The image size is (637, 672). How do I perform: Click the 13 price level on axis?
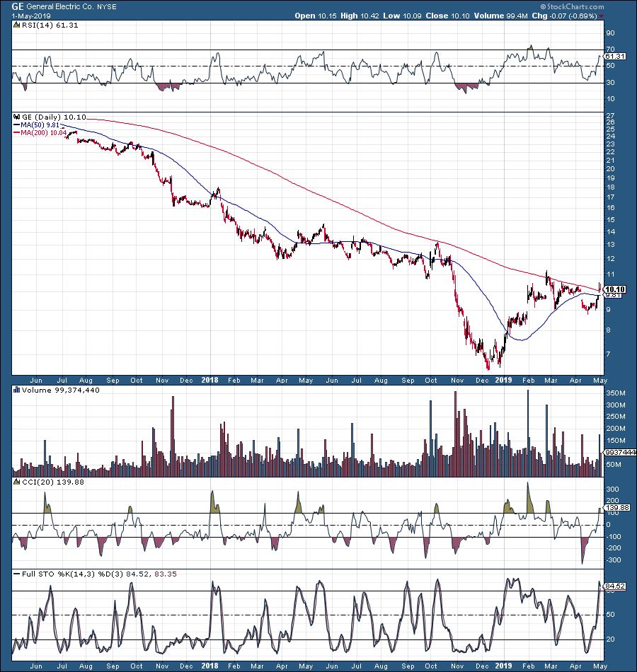(610, 245)
